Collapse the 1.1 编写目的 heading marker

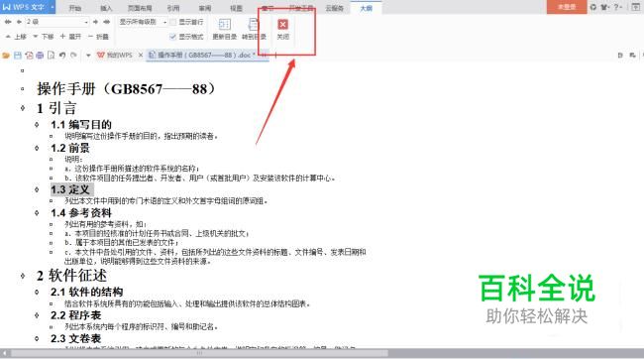37,124
